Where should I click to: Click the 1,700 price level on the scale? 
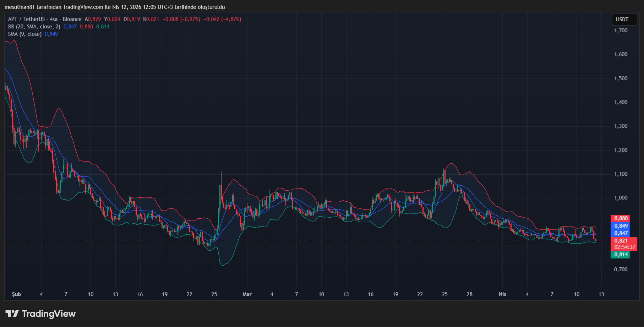pos(621,31)
